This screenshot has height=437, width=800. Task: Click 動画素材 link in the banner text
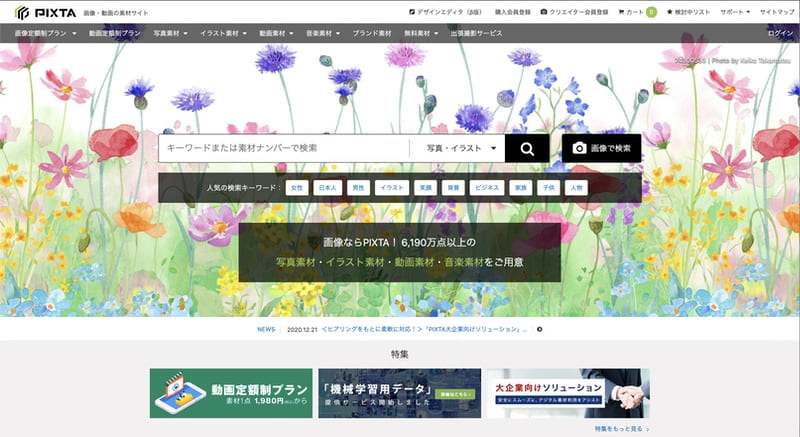[414, 262]
